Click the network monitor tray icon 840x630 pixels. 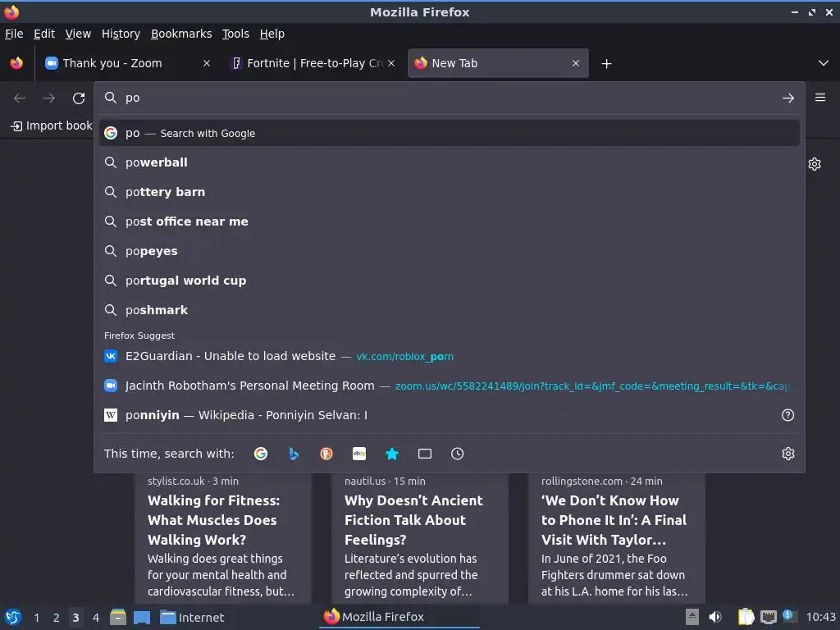coord(768,617)
